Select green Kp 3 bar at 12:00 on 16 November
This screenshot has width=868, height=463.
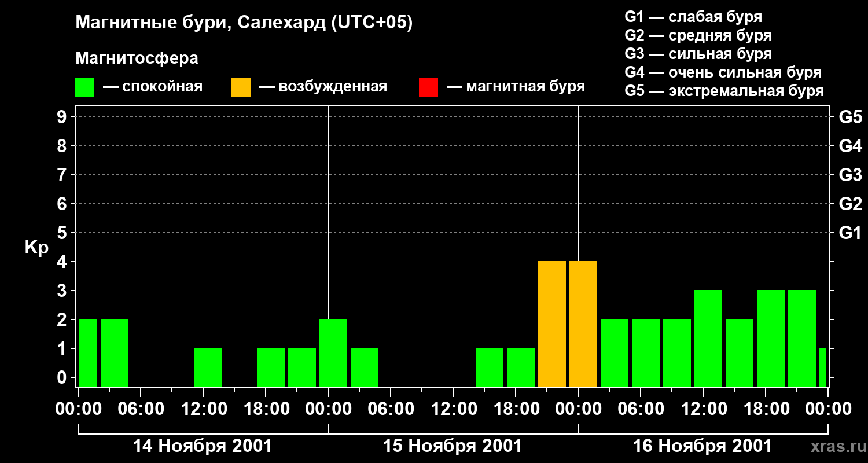coord(708,339)
